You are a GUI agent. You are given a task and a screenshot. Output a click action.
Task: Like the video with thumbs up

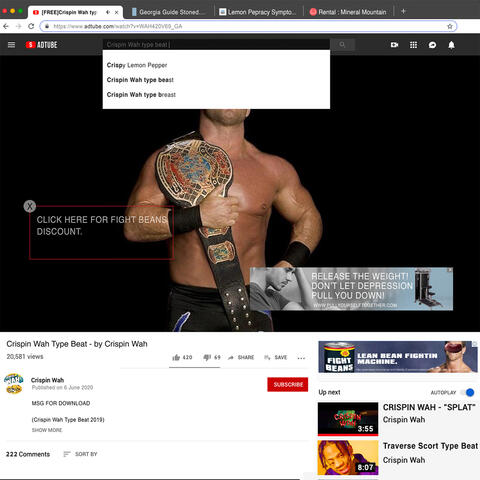(x=182, y=357)
